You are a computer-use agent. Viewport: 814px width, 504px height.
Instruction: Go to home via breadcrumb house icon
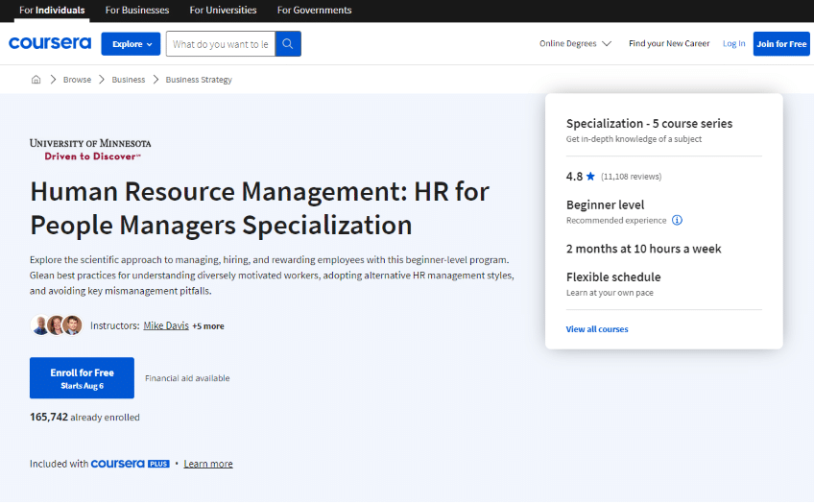(x=36, y=80)
